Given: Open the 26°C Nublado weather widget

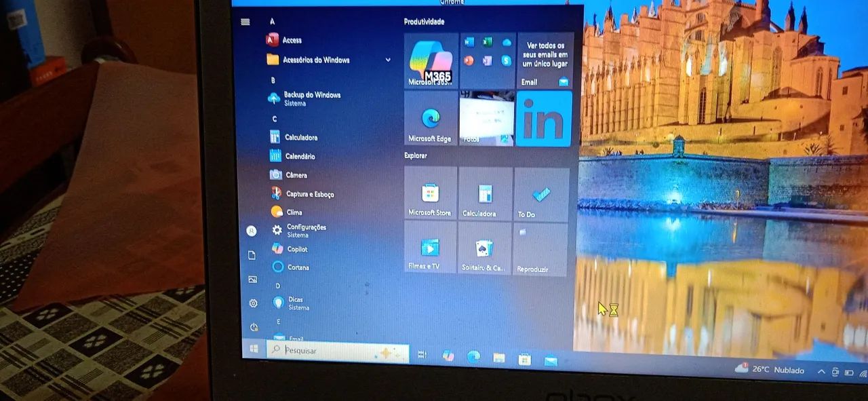Looking at the screenshot, I should click(770, 369).
